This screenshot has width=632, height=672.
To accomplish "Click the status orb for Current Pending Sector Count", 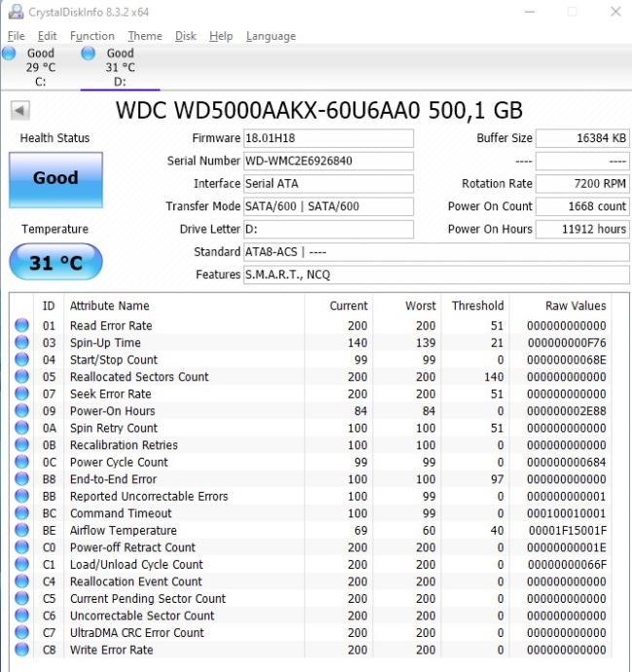I will pos(21,598).
